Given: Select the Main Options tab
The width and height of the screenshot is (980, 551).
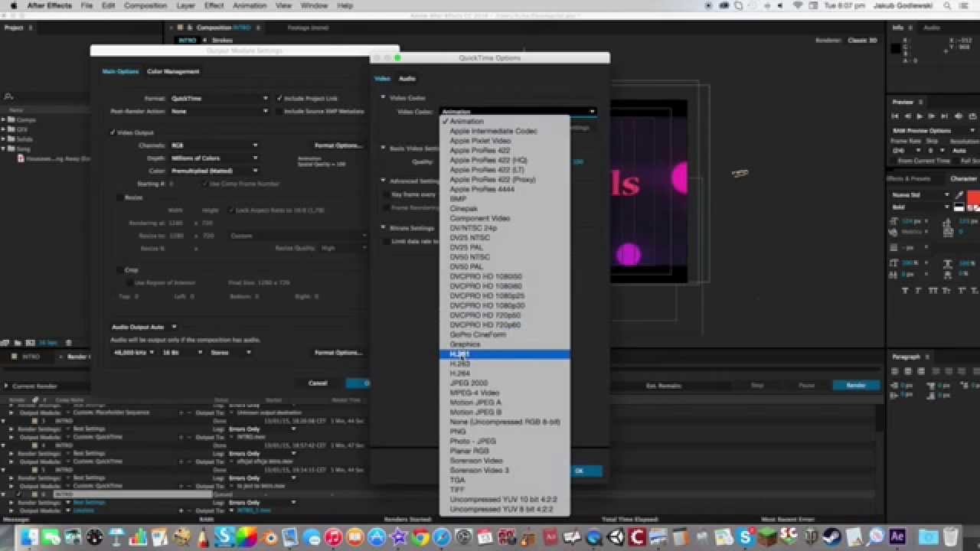Looking at the screenshot, I should pyautogui.click(x=121, y=72).
